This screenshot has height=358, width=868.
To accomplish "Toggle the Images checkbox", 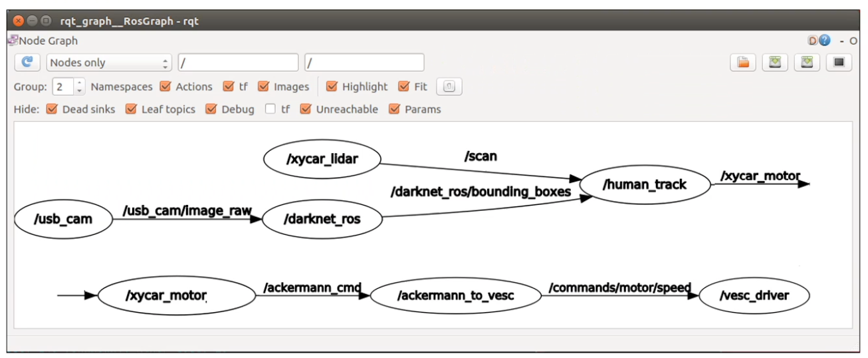I will [263, 87].
